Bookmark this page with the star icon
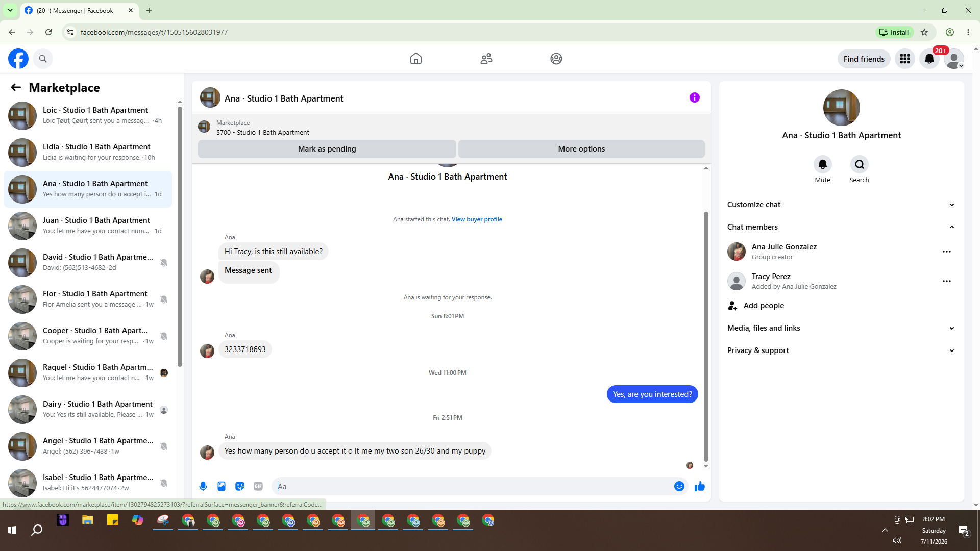Image resolution: width=980 pixels, height=551 pixels. (924, 32)
